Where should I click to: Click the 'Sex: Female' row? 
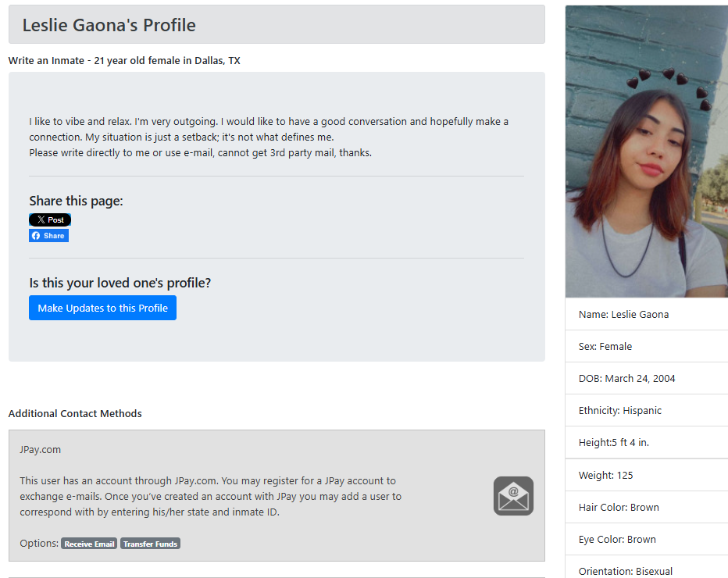click(646, 346)
